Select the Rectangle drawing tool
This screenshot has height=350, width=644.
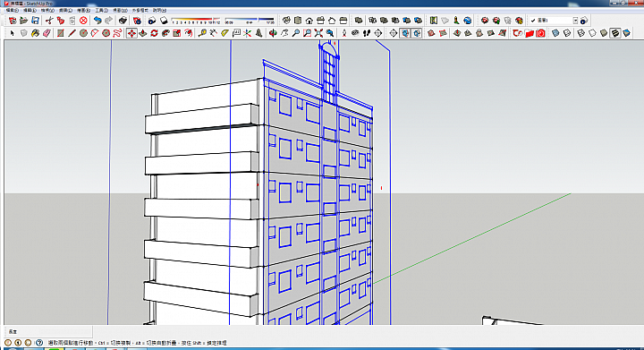point(61,33)
